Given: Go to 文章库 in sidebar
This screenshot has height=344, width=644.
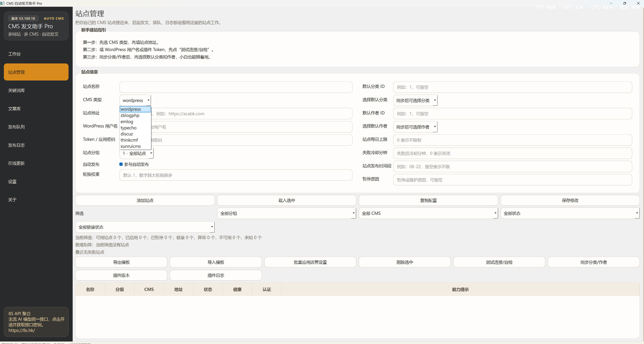Looking at the screenshot, I should coord(36,109).
